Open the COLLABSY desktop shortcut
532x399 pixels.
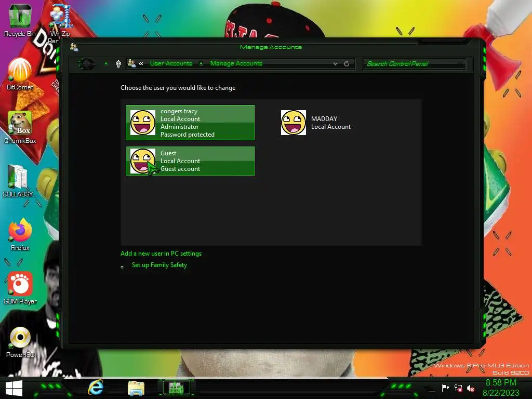point(20,180)
